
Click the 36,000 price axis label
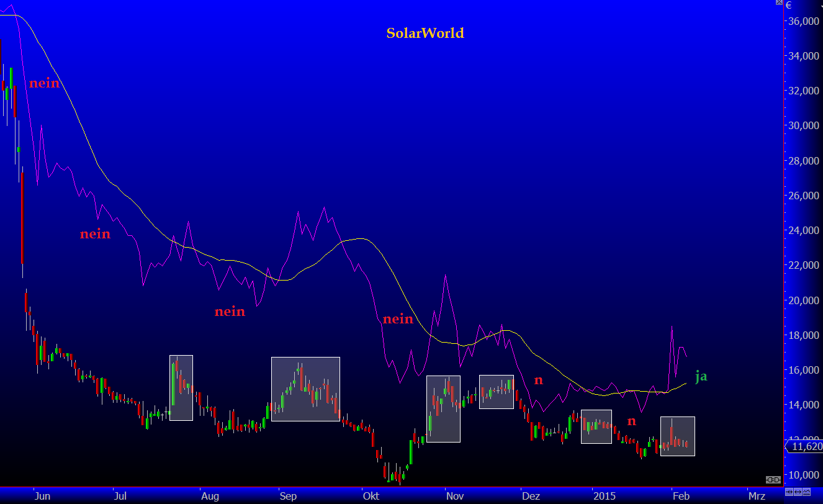pos(804,21)
